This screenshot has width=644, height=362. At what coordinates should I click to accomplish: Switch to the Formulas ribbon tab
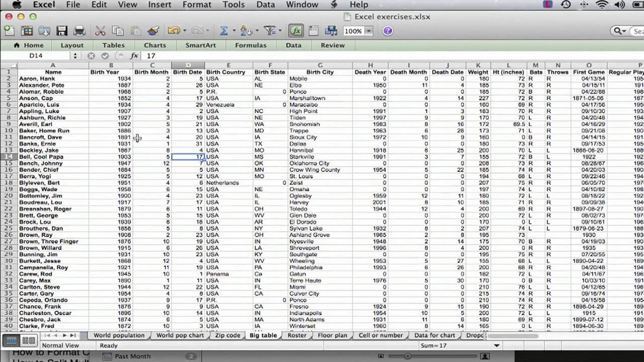251,45
